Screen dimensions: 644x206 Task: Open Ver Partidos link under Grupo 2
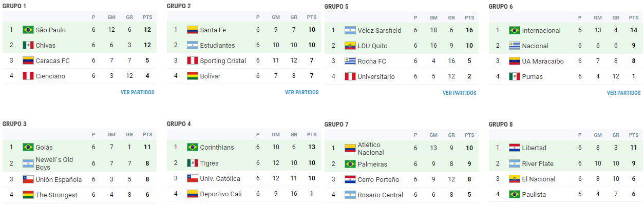pos(302,93)
